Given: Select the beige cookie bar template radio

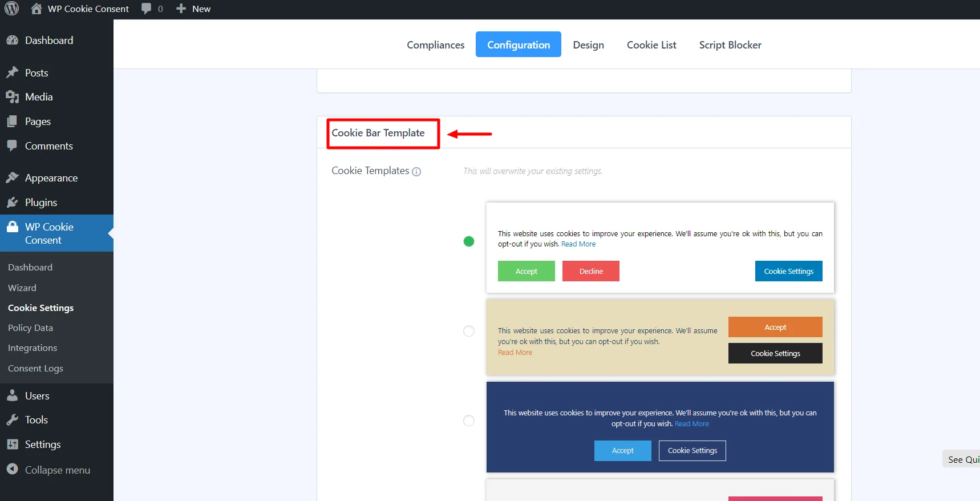Looking at the screenshot, I should click(469, 331).
